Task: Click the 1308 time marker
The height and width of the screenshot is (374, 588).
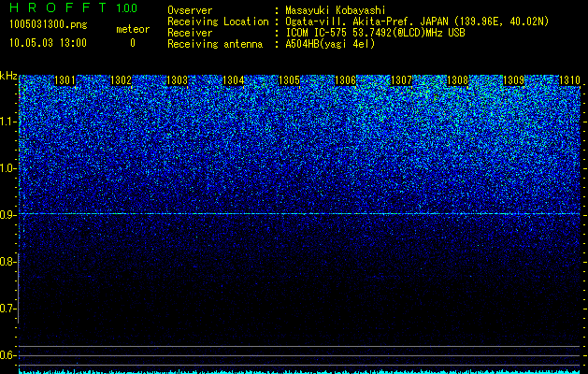Action: (457, 80)
